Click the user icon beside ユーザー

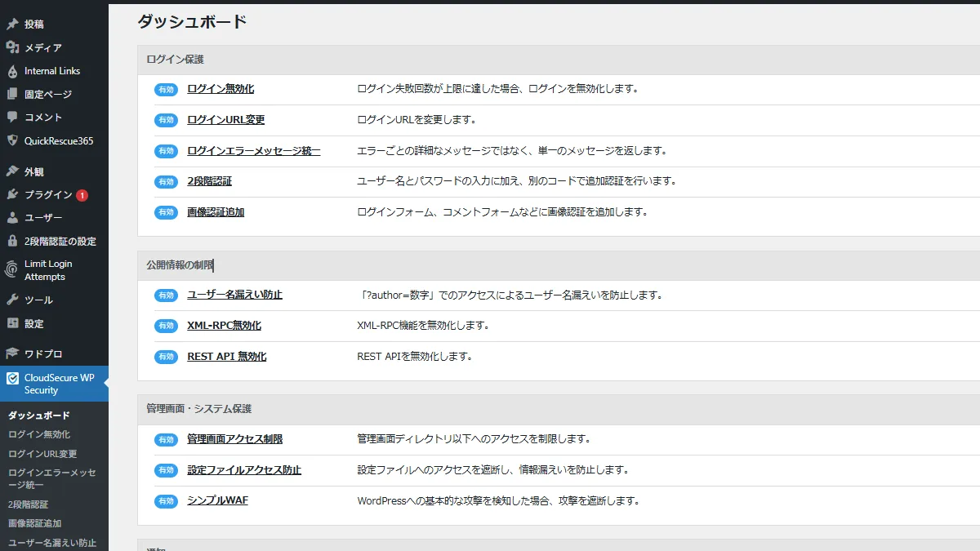point(12,218)
